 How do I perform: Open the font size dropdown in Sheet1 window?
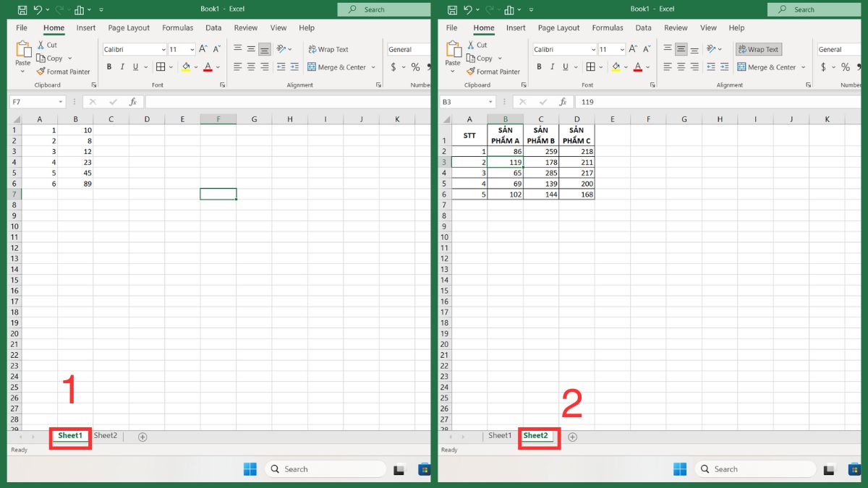(x=192, y=50)
